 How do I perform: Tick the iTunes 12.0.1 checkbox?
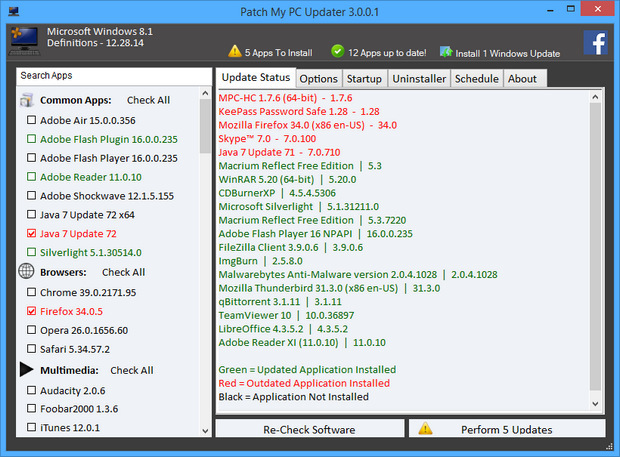tap(31, 427)
